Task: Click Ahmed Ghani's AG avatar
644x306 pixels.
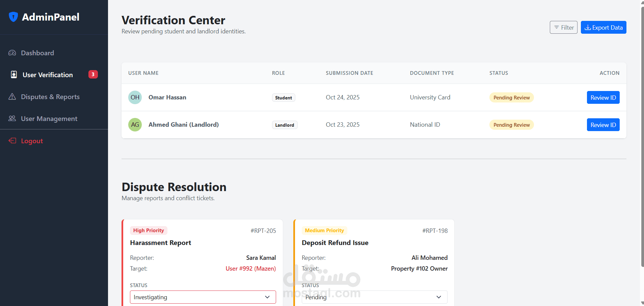Action: [135, 125]
